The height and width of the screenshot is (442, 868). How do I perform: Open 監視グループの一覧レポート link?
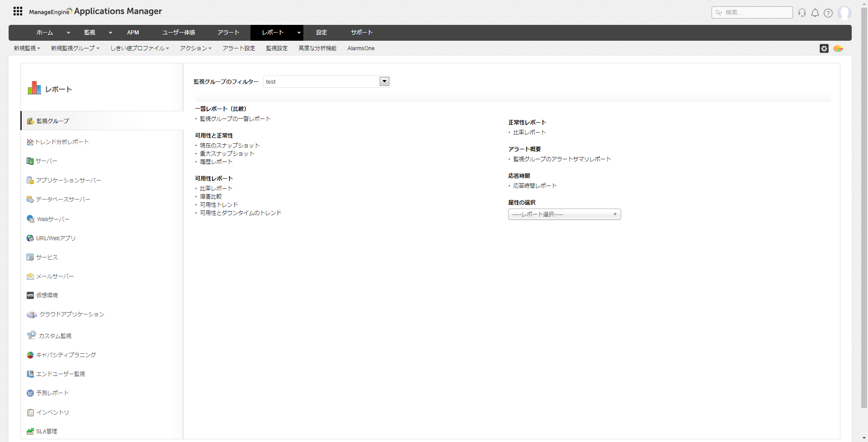click(x=235, y=119)
